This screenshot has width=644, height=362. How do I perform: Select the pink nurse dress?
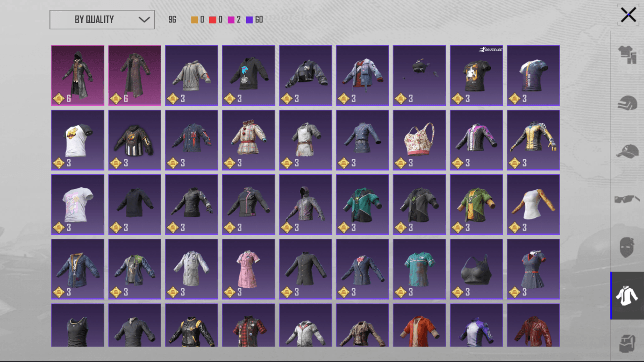249,269
